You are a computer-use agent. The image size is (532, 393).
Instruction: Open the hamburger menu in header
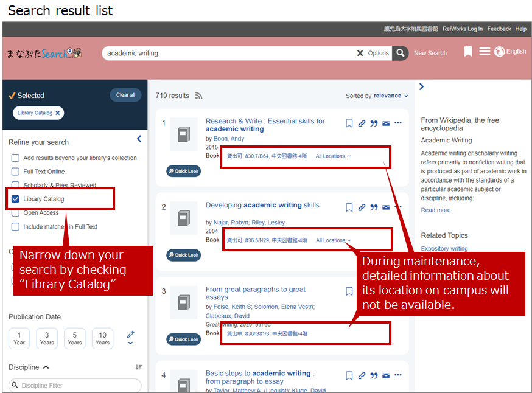pyautogui.click(x=485, y=52)
